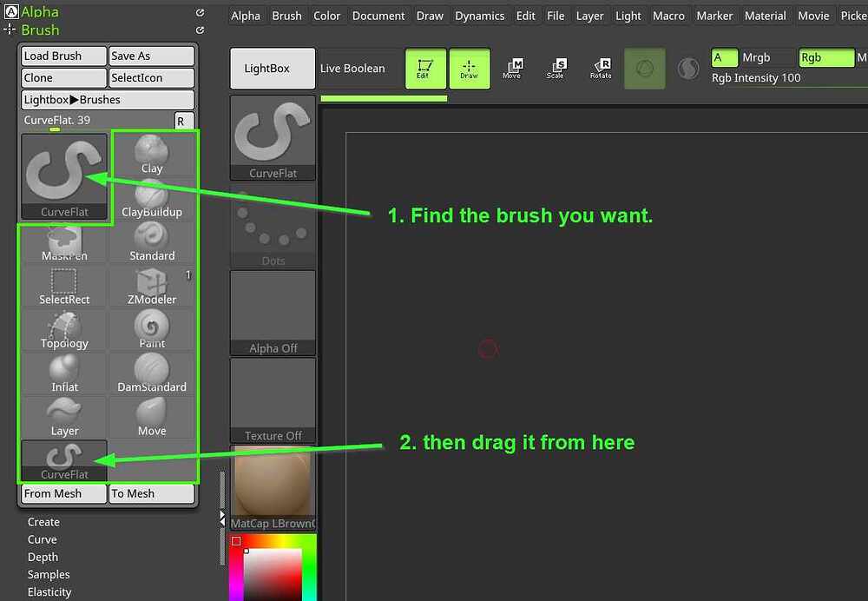Pick a color in the color picker
The width and height of the screenshot is (868, 601).
tap(273, 573)
